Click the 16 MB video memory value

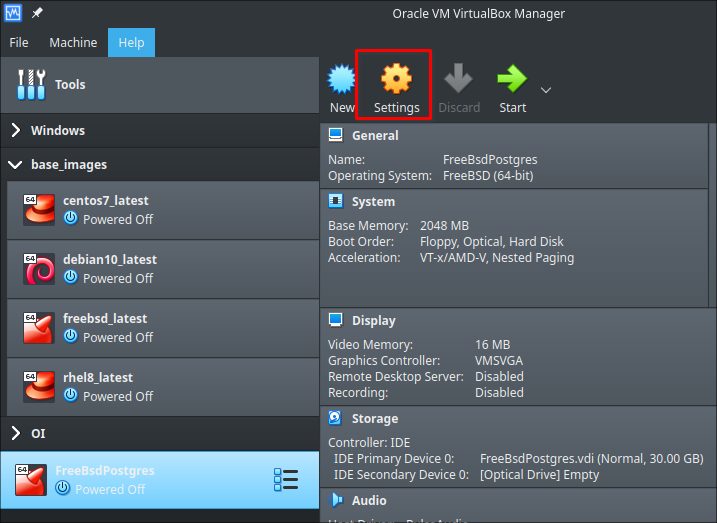tap(492, 344)
